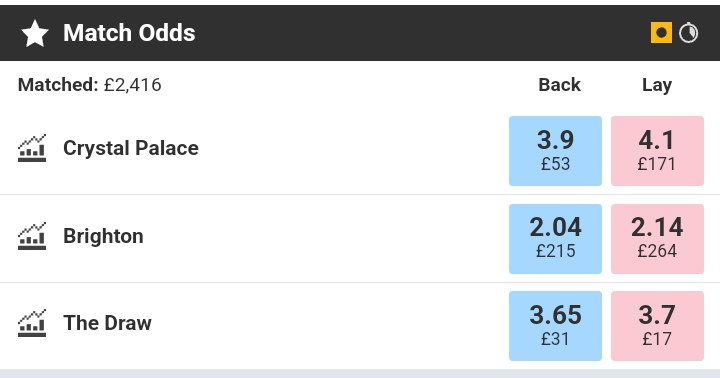Click the star favourite icon beside Match Odds
Image resolution: width=720 pixels, height=378 pixels.
pos(35,34)
